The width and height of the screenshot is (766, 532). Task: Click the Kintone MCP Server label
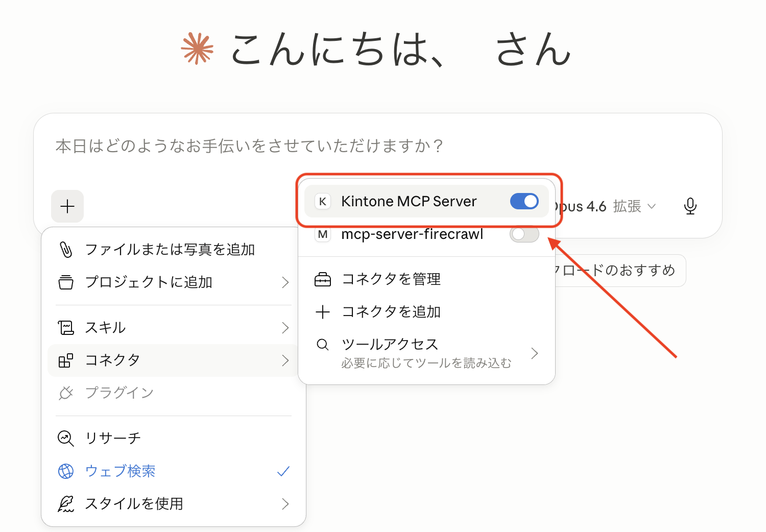(x=409, y=201)
